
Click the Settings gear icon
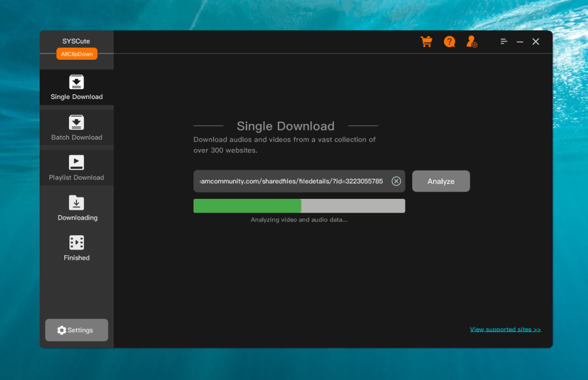pos(61,330)
